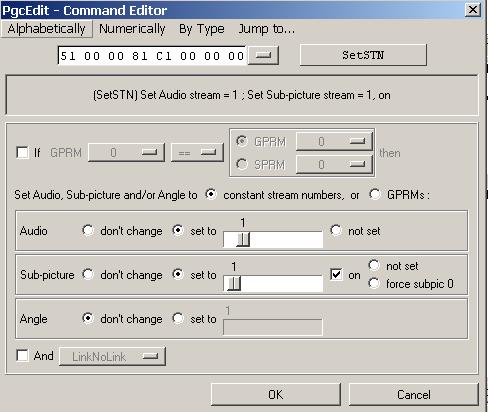Enable the If condition checkbox

22,153
